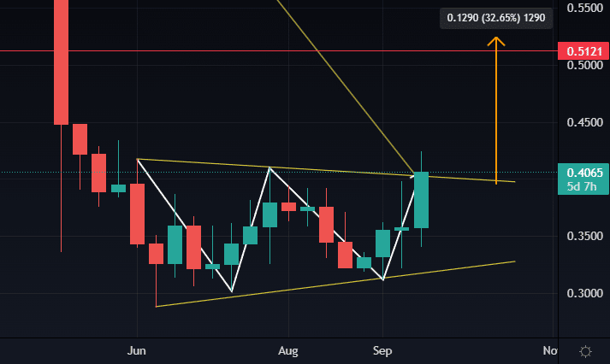
Task: Open chart settings gear icon
Action: 585,351
